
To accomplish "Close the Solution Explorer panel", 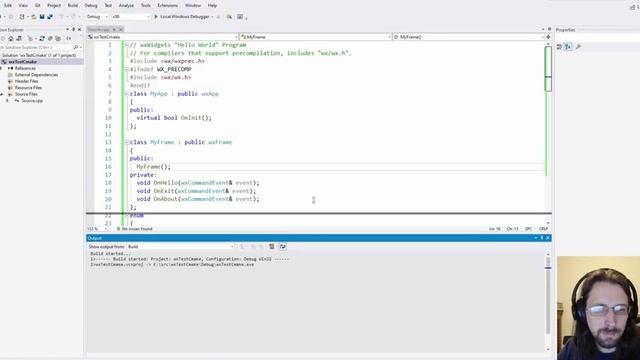I will coord(80,30).
